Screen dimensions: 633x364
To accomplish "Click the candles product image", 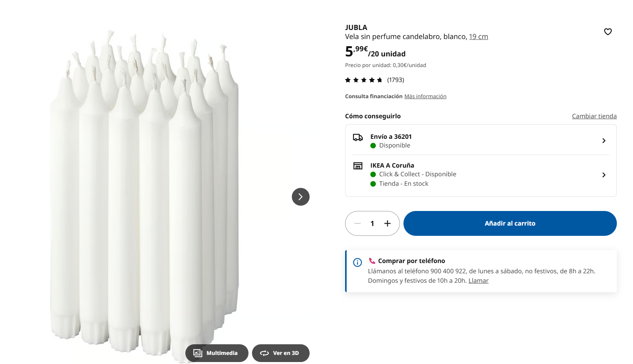I will 144,189.
